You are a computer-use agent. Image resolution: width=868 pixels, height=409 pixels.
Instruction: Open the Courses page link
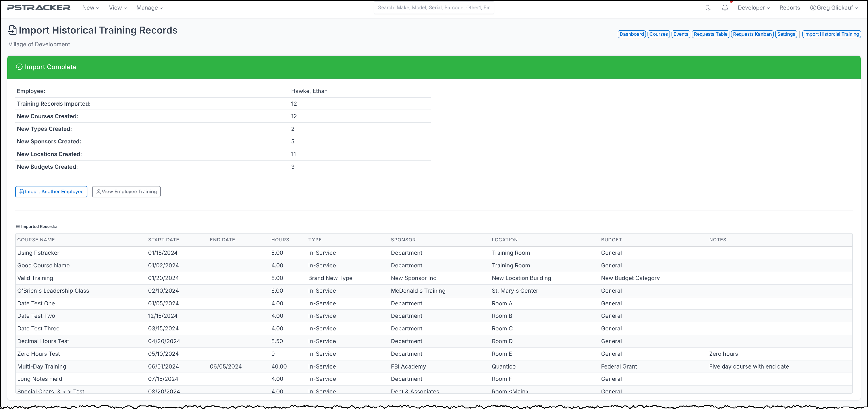click(659, 34)
